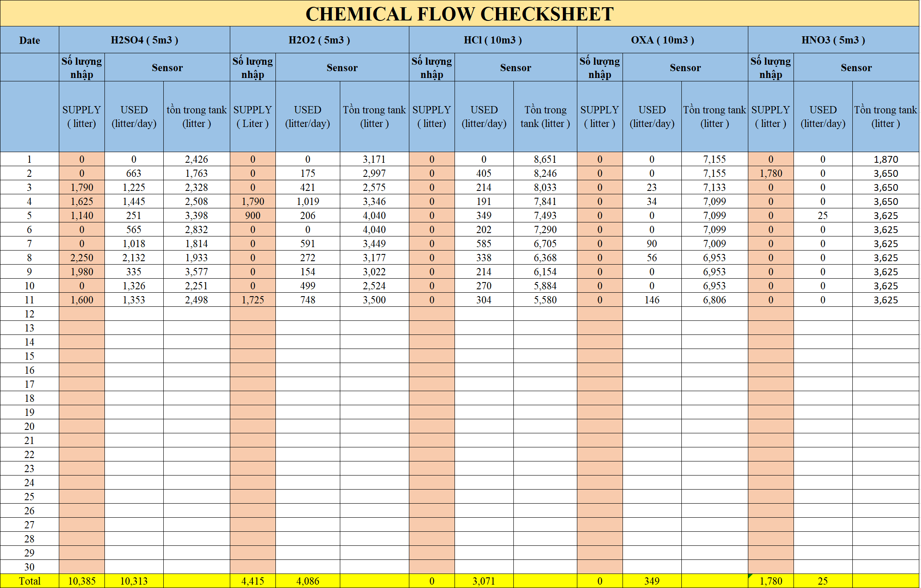The height and width of the screenshot is (588, 921).
Task: Click the H2SO4 tank value 2,426
Action: pos(197,159)
